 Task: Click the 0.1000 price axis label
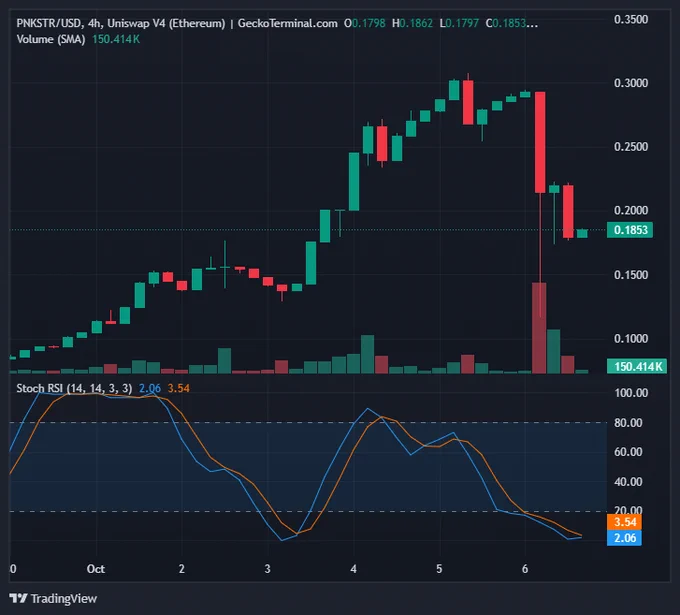point(631,339)
